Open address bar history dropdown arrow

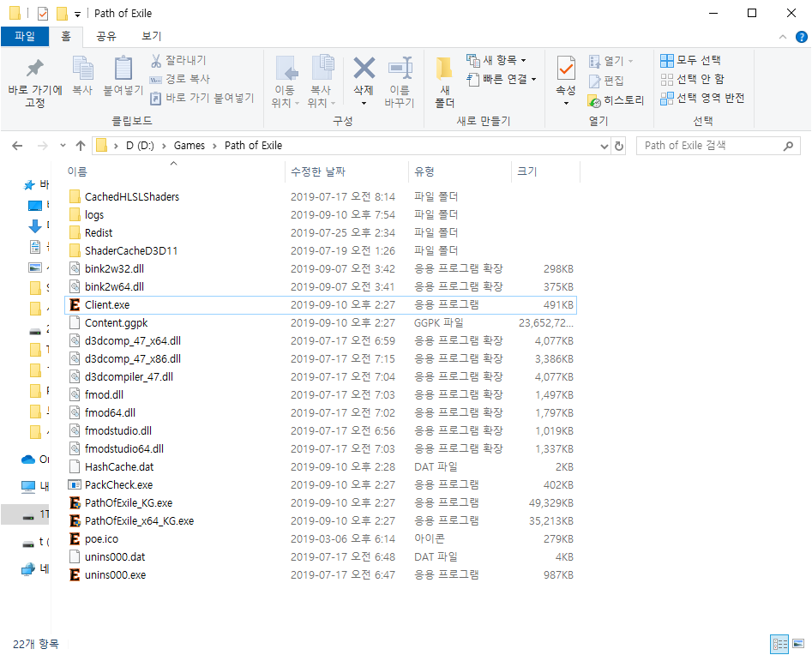click(604, 147)
